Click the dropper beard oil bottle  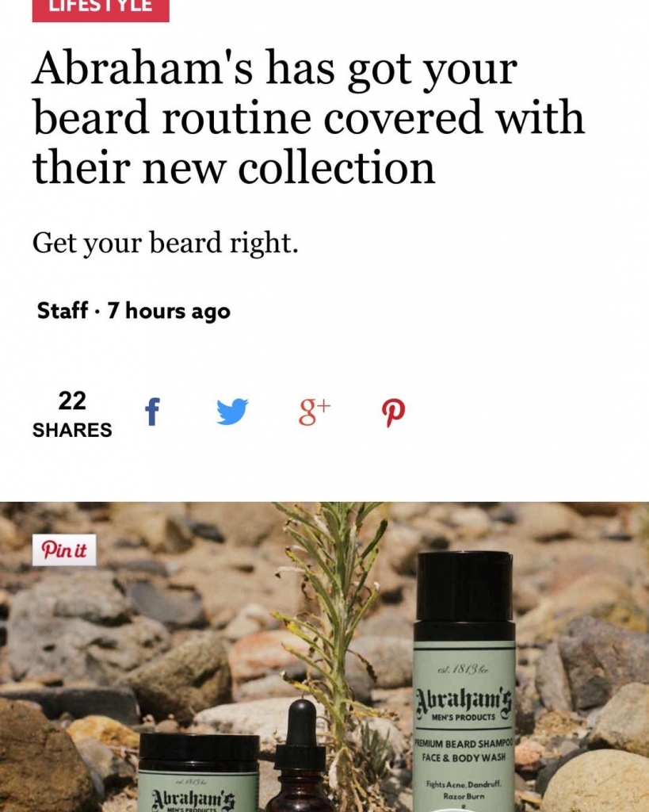[300, 756]
